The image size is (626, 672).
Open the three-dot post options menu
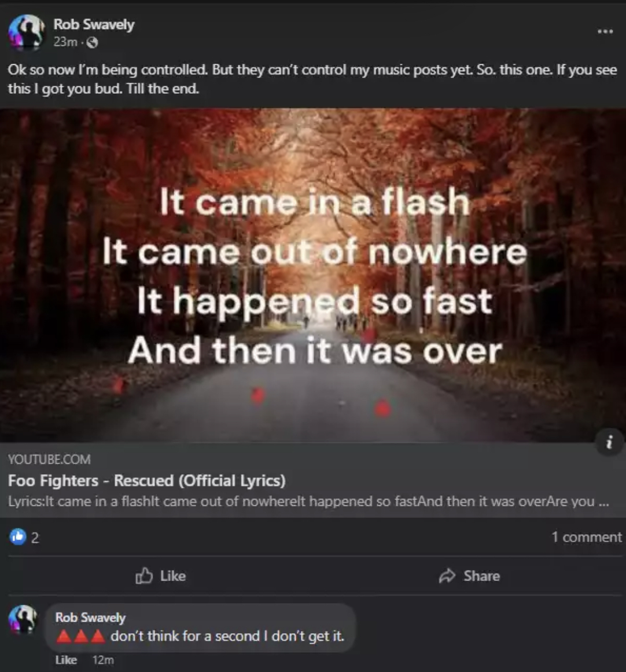click(605, 32)
